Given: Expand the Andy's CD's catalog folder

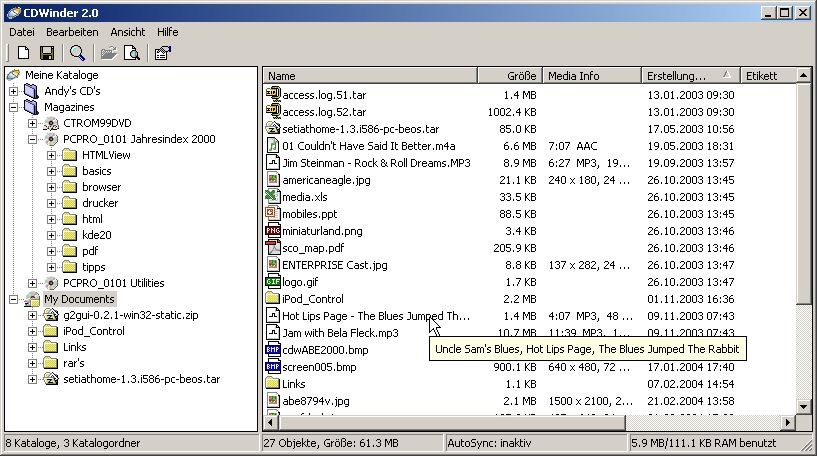Looking at the screenshot, I should (x=13, y=91).
